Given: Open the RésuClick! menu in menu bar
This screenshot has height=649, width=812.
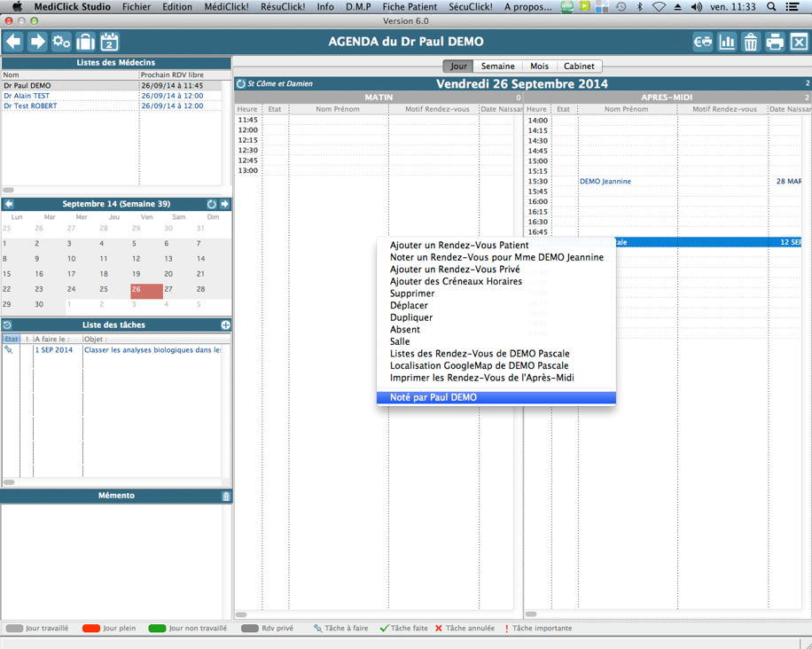Looking at the screenshot, I should [x=283, y=7].
